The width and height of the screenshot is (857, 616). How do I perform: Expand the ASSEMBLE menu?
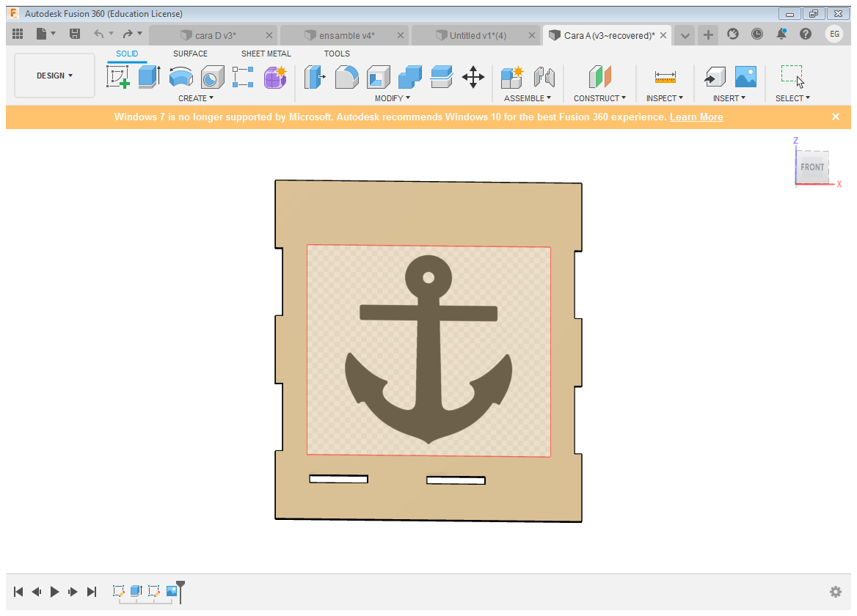[528, 98]
